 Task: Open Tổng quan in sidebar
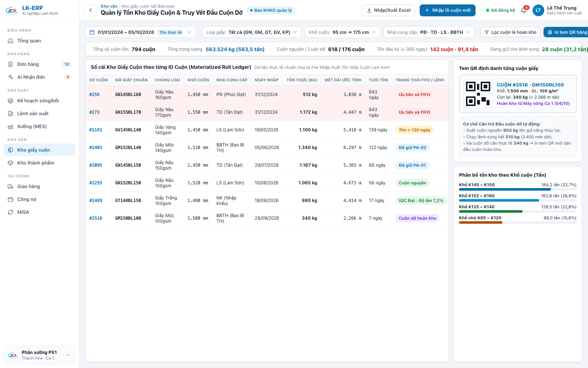39,41
